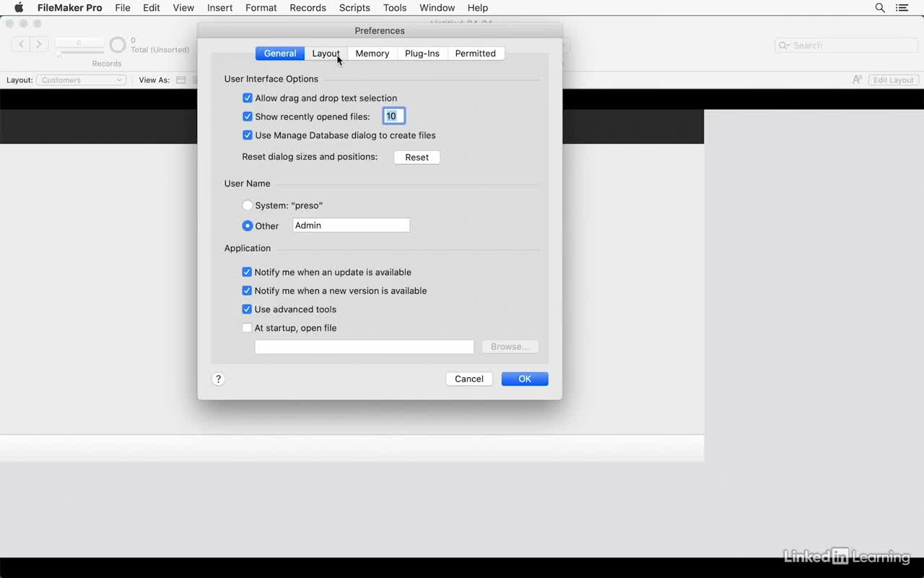Open the Plug-Ins tab
The width and height of the screenshot is (924, 578).
tap(422, 53)
